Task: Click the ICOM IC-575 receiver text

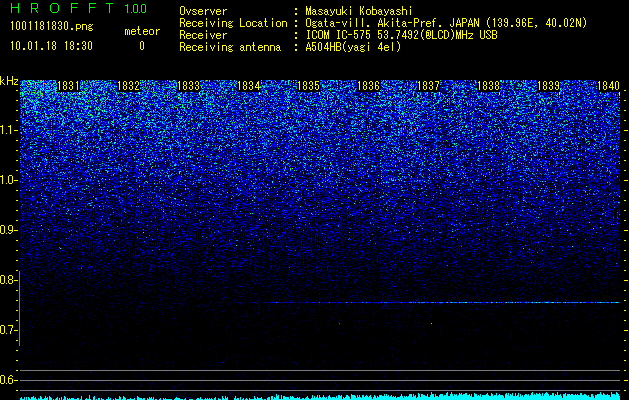Action: [401, 35]
